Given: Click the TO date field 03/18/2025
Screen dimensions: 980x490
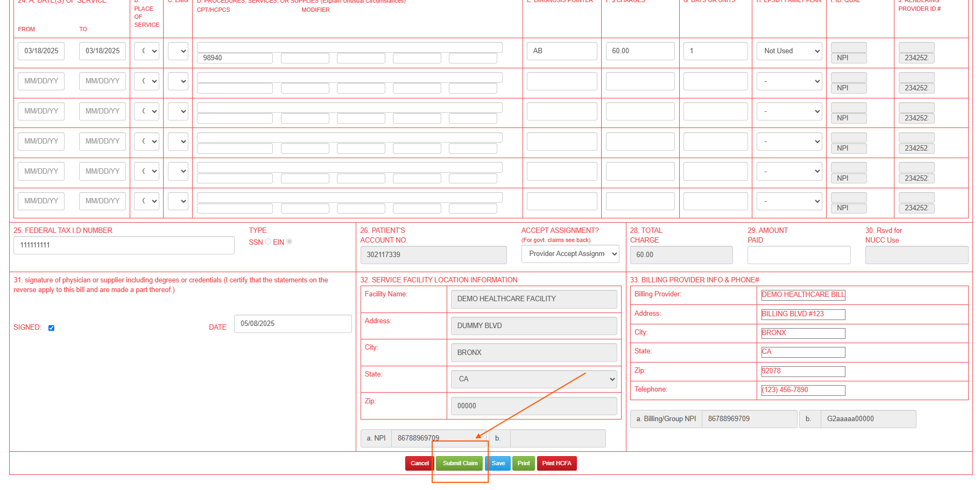Looking at the screenshot, I should pos(102,51).
